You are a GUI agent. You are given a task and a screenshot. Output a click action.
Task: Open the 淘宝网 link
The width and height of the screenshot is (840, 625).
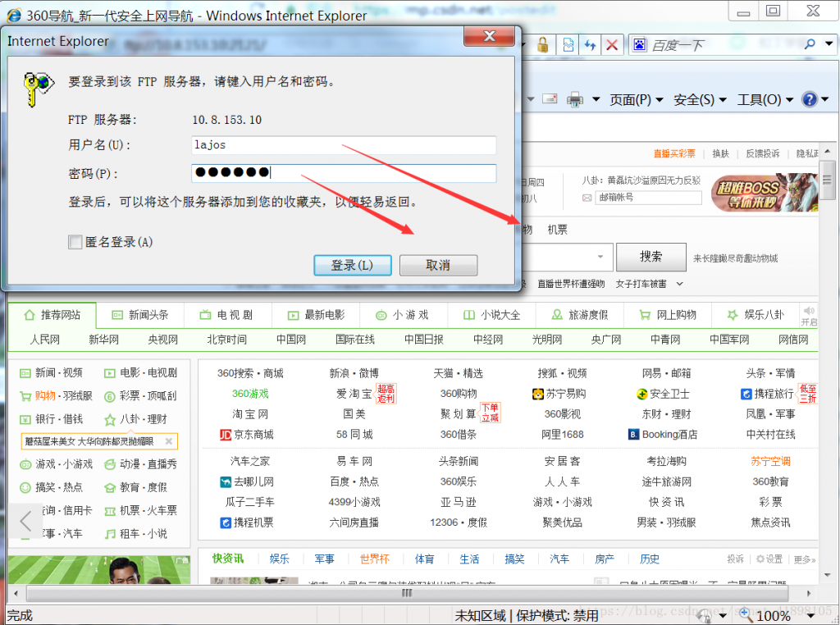[250, 414]
